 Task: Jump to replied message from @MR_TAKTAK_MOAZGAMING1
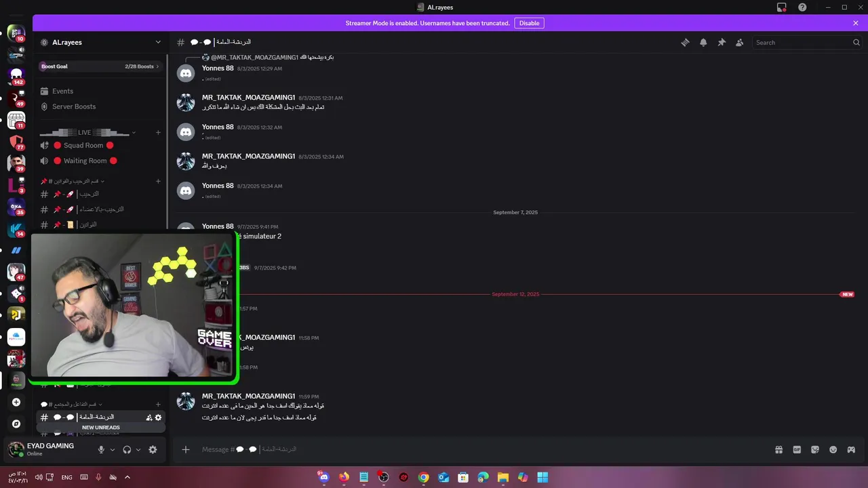coord(273,58)
